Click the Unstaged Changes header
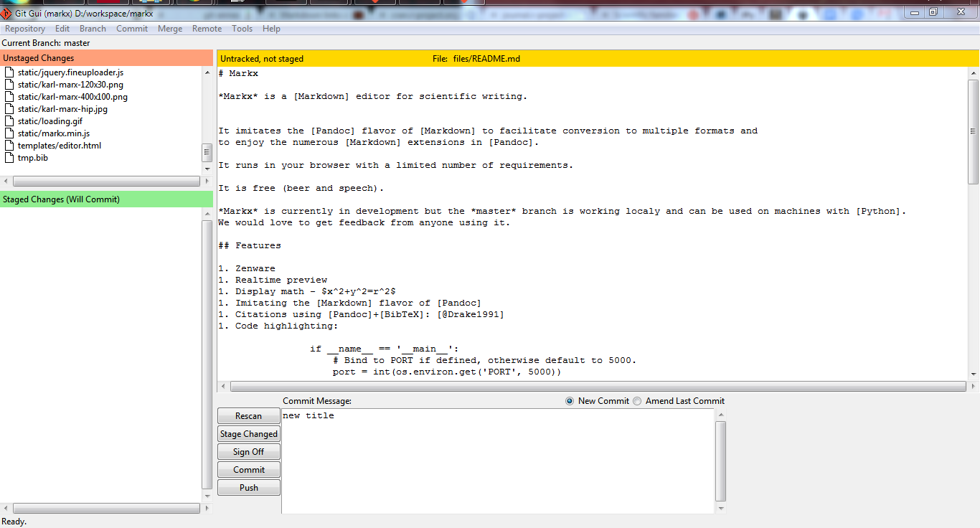 [x=107, y=58]
